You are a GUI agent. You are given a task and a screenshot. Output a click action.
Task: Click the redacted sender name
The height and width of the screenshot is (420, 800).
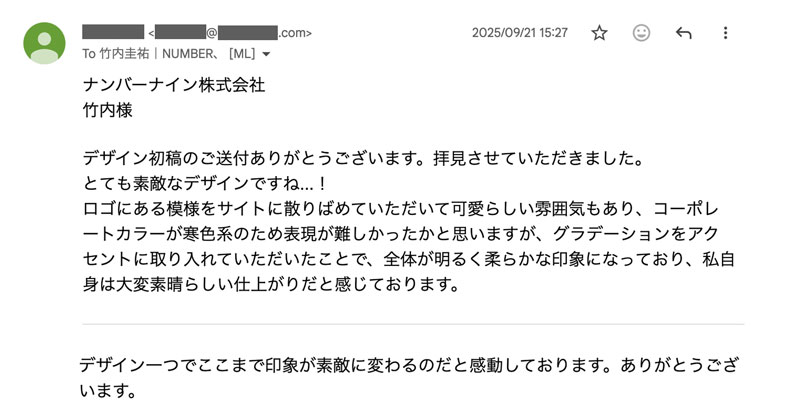113,33
